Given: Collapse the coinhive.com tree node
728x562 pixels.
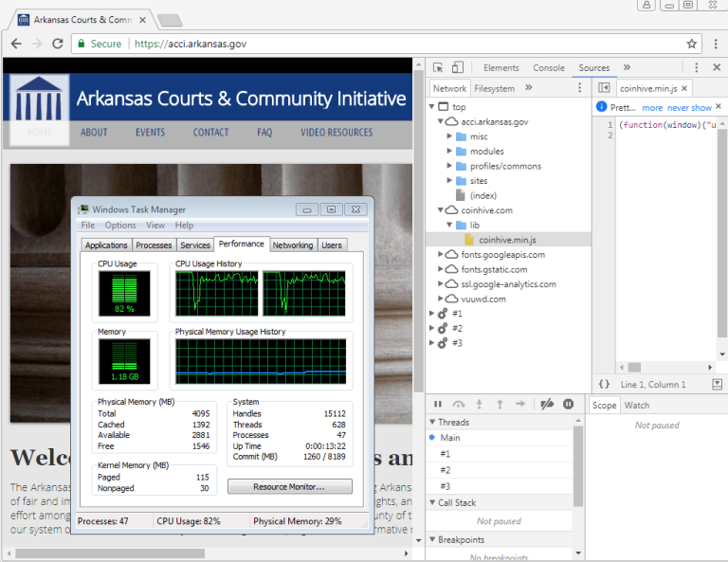Looking at the screenshot, I should pos(441,210).
